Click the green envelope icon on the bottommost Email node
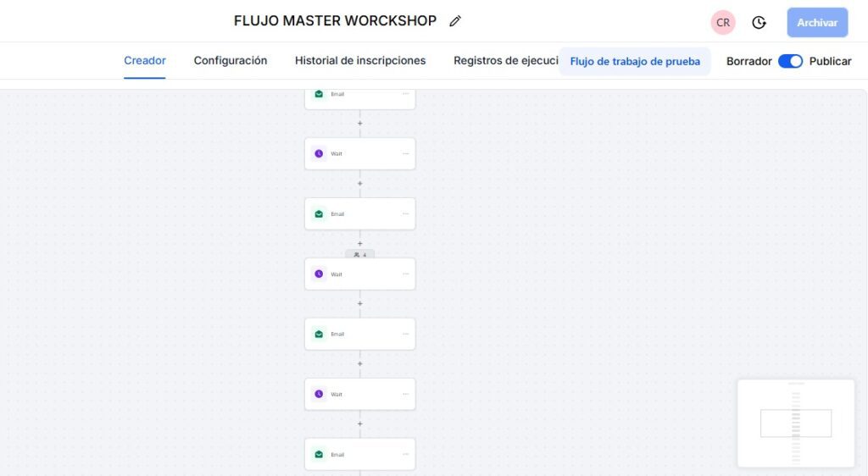 pos(319,455)
